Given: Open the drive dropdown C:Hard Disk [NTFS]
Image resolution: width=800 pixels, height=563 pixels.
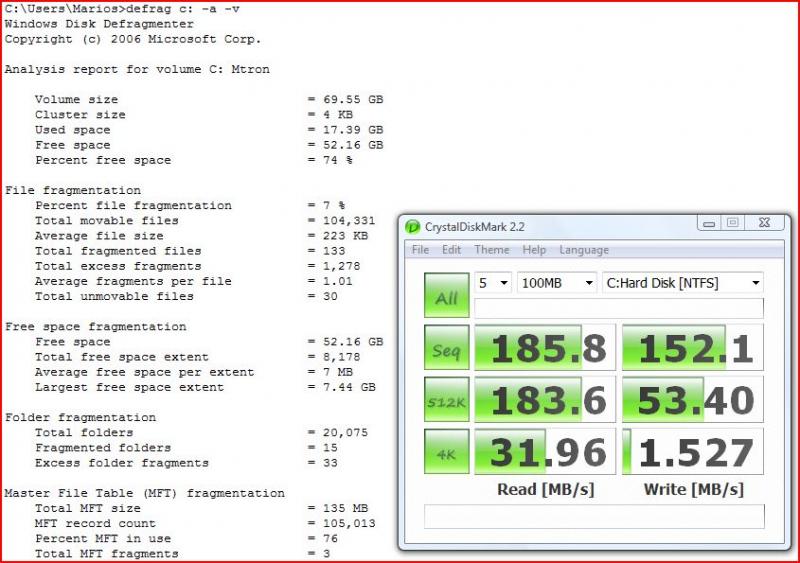Looking at the screenshot, I should (683, 282).
